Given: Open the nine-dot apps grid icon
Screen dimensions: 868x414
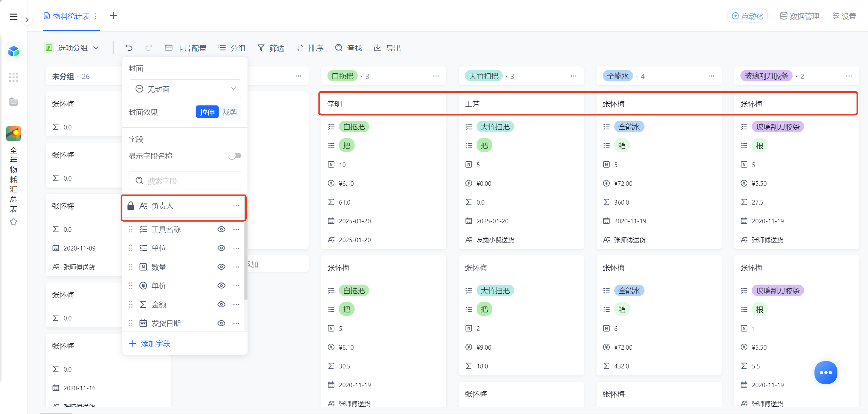Looking at the screenshot, I should click(x=14, y=77).
